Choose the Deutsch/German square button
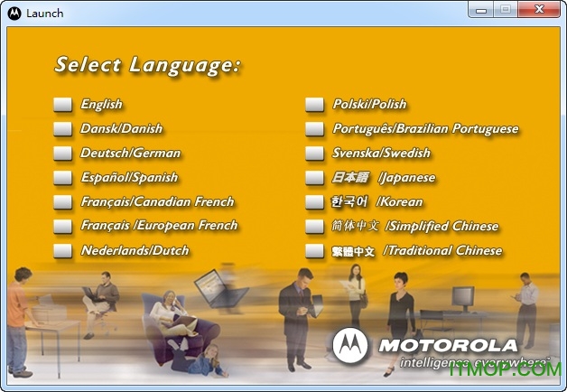This screenshot has height=392, width=567. coord(62,154)
